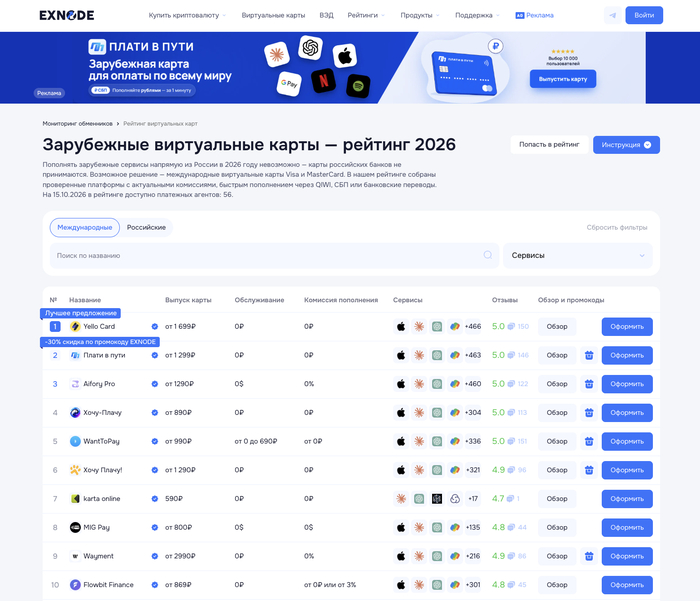The width and height of the screenshot is (700, 601).
Task: Click Попасть в рейтинг button
Action: [x=549, y=145]
